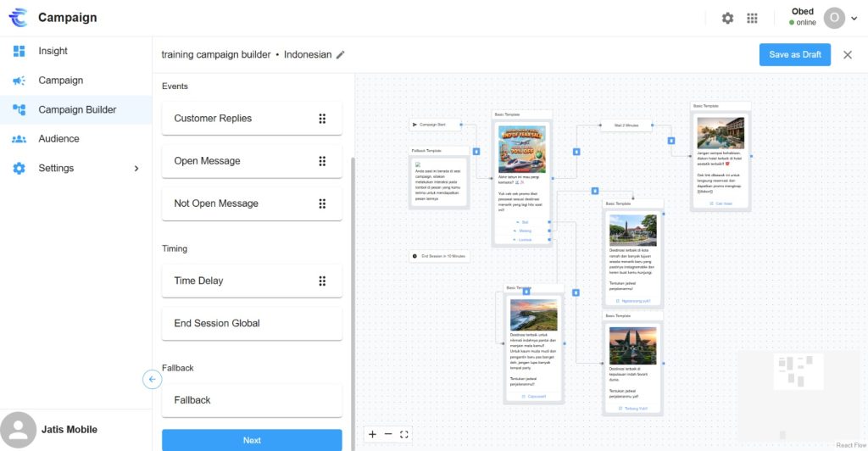Screen dimensions: 868x451
Task: Select the Campaign Builder flow icon in the sidebar
Action: click(x=19, y=109)
